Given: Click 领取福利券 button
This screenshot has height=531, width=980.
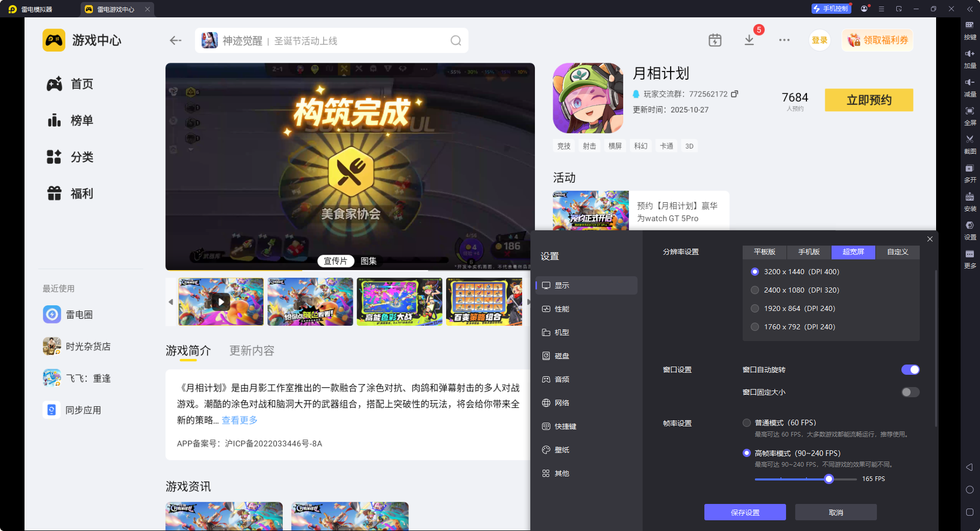Looking at the screenshot, I should (878, 40).
